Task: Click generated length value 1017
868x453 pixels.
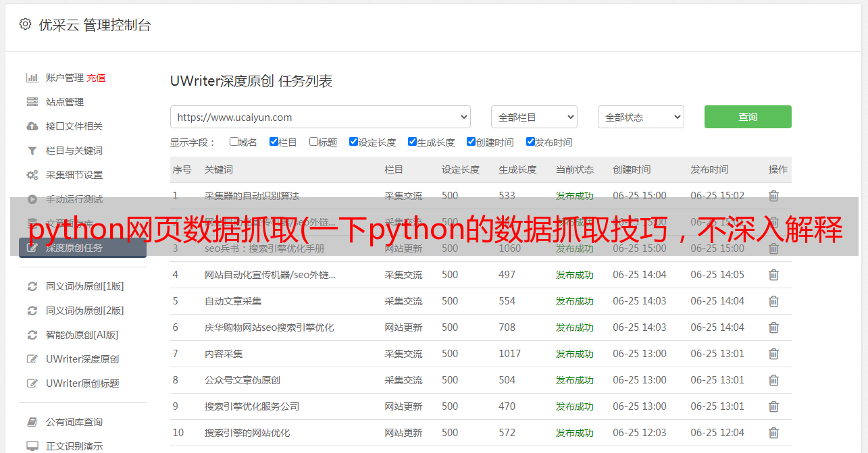Action: [x=510, y=354]
